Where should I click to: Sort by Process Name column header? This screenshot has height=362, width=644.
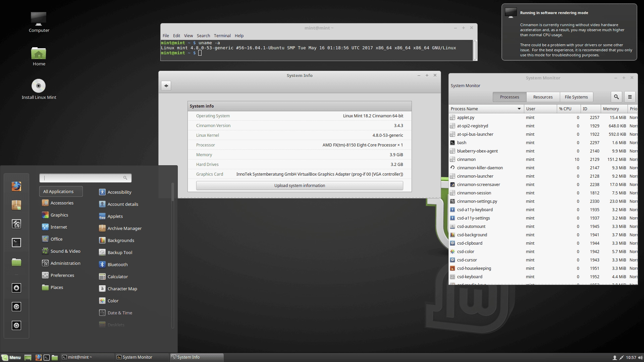[486, 109]
